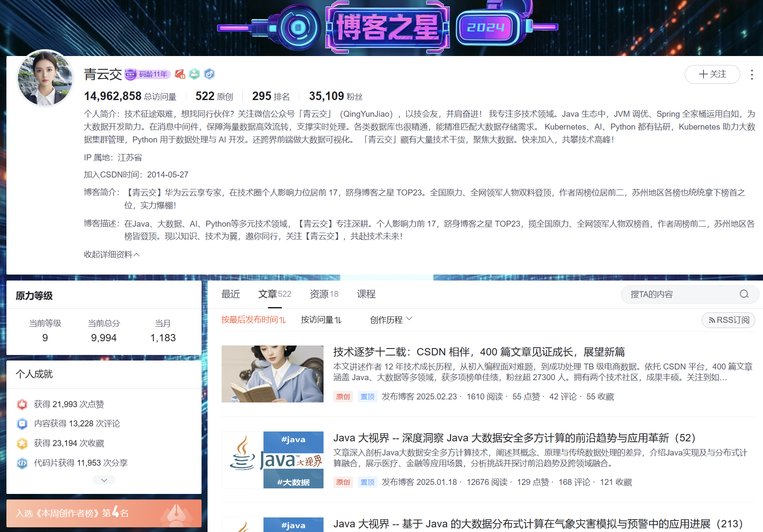The height and width of the screenshot is (532, 763).
Task: Click the Java 大视界 (52) article thumbnail
Action: [273, 460]
